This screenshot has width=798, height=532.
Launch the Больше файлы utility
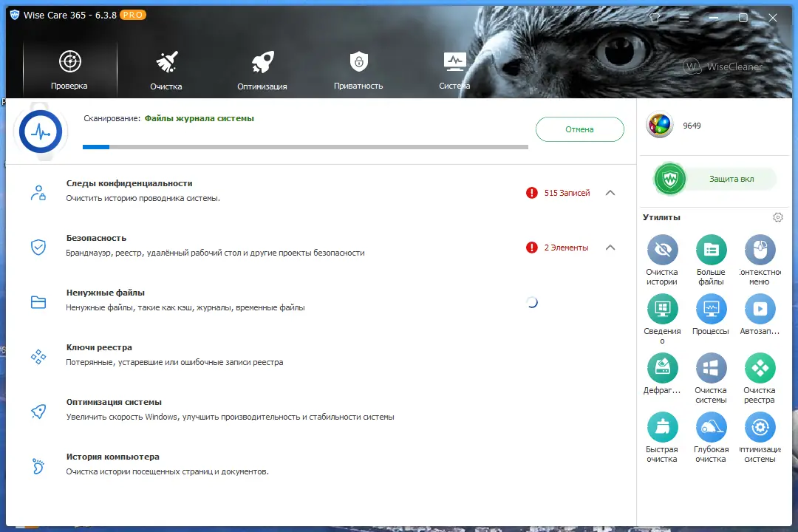pyautogui.click(x=711, y=251)
